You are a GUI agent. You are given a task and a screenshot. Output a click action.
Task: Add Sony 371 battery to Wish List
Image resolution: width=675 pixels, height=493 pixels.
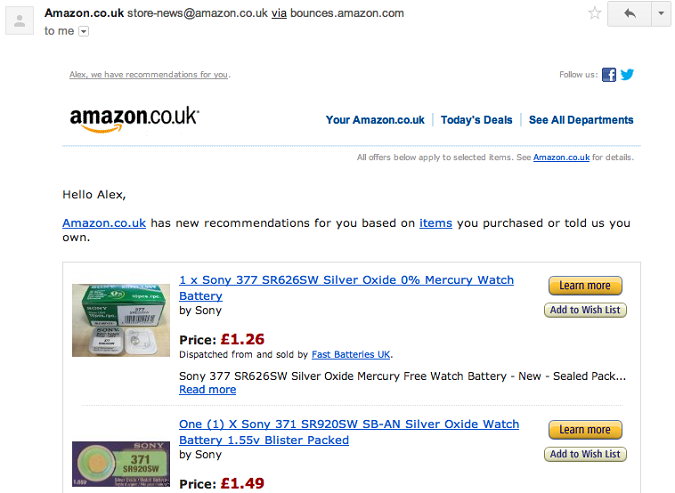(x=585, y=454)
